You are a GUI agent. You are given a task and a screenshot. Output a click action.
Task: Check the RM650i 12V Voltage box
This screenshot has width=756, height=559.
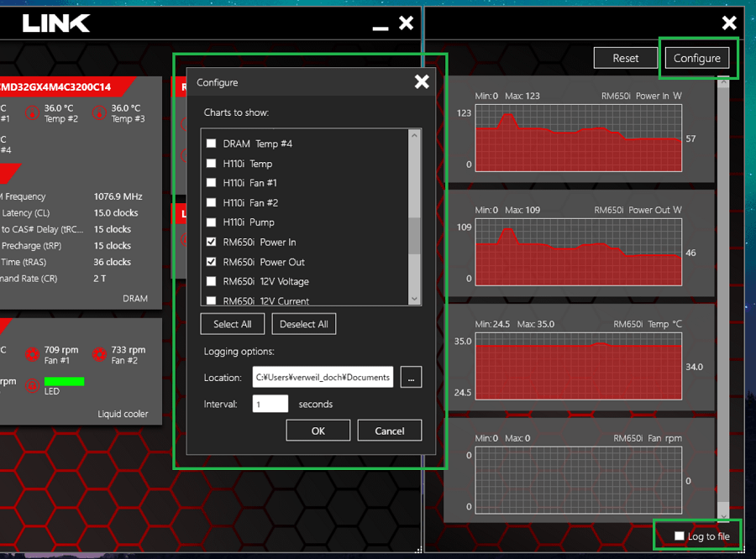(211, 281)
